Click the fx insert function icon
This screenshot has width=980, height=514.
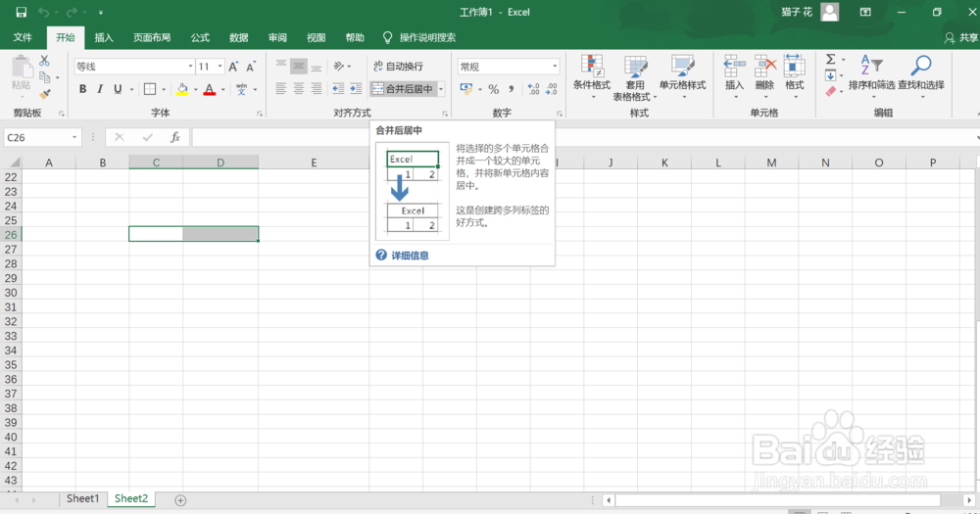click(175, 137)
